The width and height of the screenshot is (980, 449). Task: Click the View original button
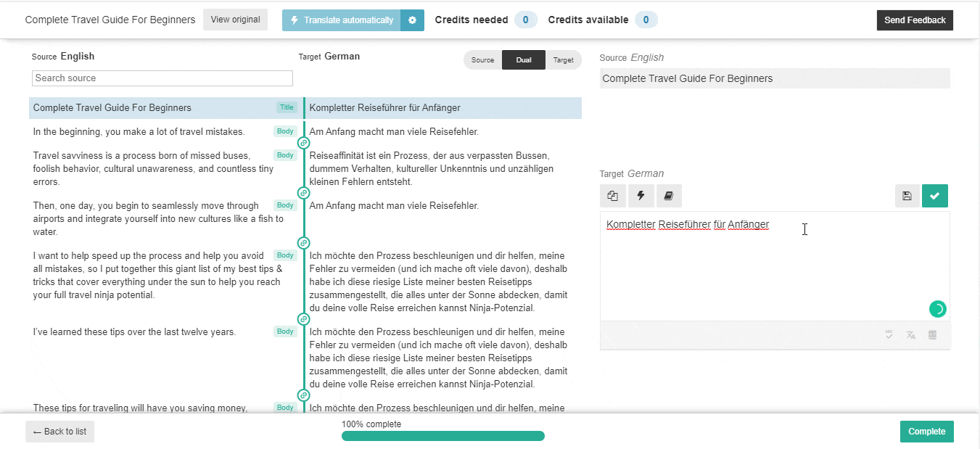235,20
